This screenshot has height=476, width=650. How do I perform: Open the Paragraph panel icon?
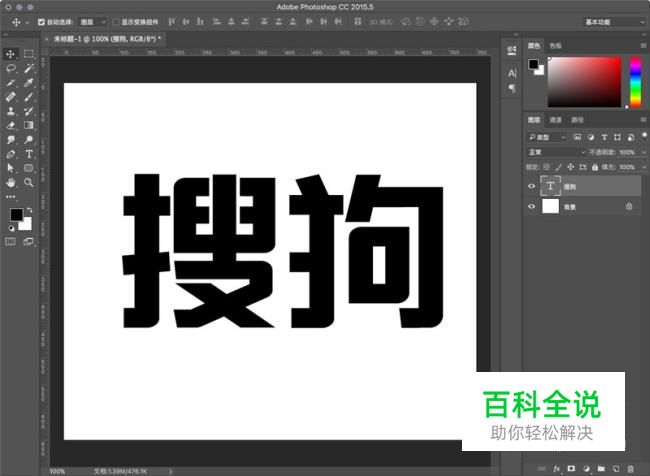(512, 88)
